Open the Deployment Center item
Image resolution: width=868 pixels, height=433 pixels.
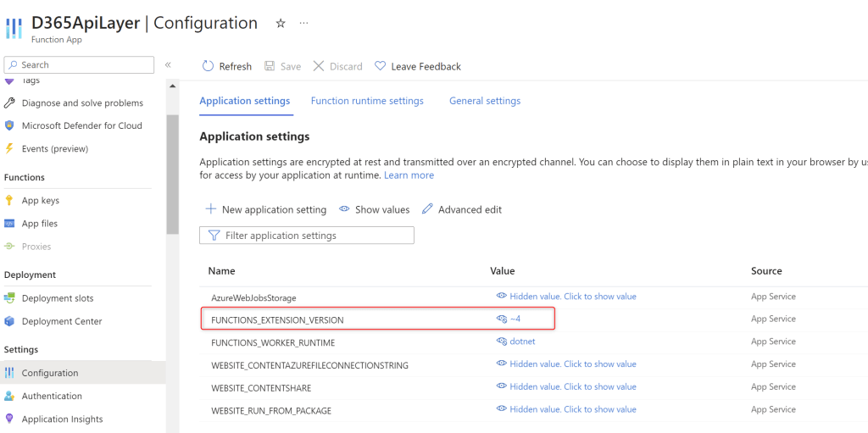coord(61,321)
